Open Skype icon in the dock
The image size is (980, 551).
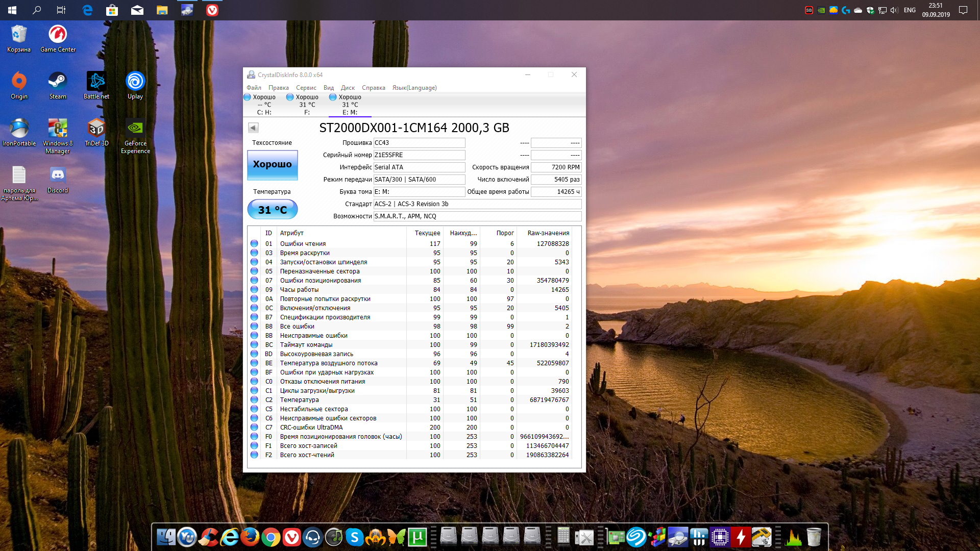click(354, 537)
